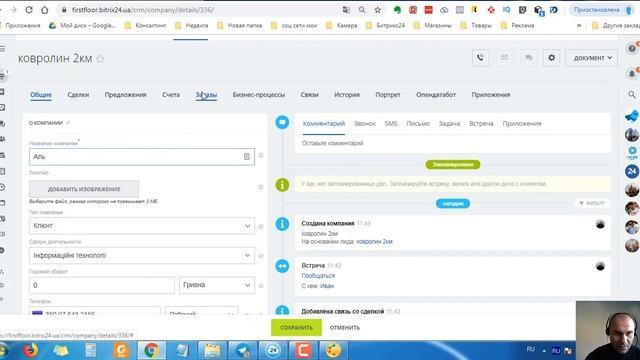640x360 pixels.
Task: Open the Консалтинг bookmarks folder
Action: (x=146, y=25)
